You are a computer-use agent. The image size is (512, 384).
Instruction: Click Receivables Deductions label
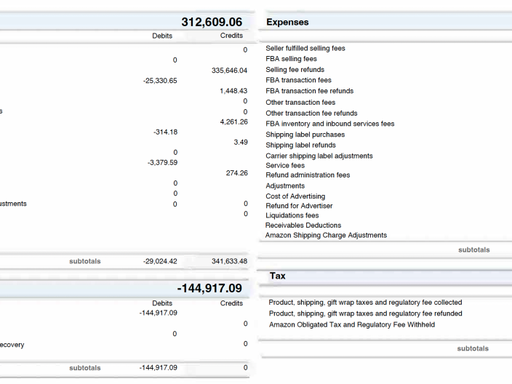pyautogui.click(x=303, y=225)
